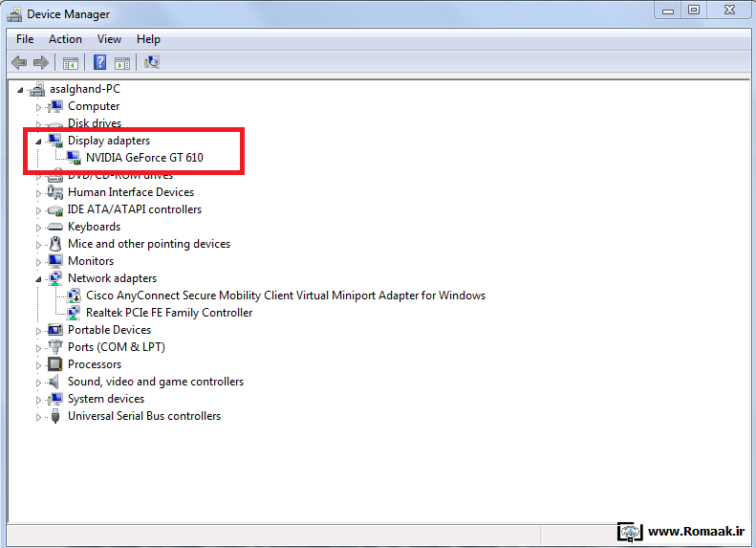Open the View menu
Image resolution: width=756 pixels, height=548 pixels.
110,39
